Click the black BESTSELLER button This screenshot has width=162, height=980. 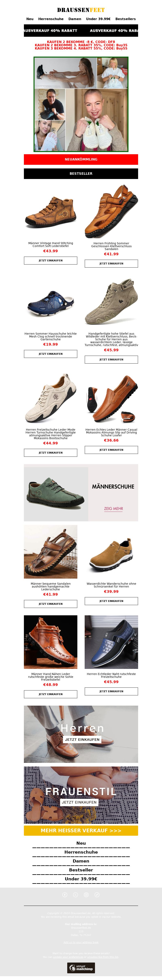click(81, 174)
